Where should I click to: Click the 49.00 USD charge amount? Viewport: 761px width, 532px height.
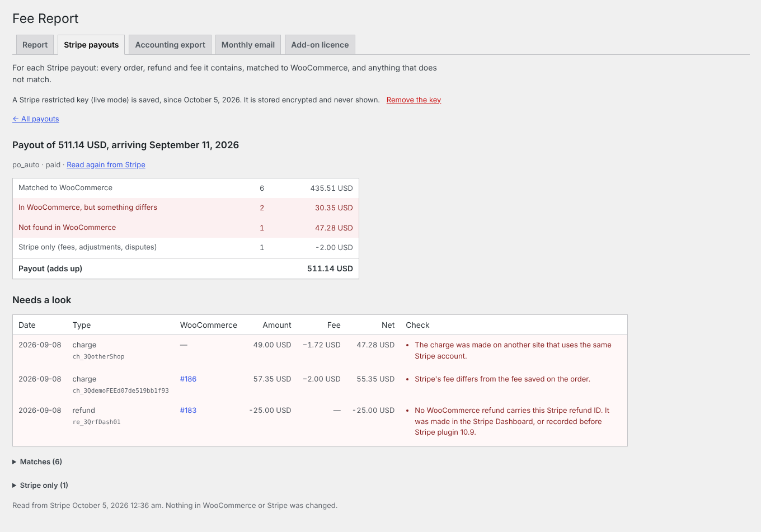[x=272, y=345]
